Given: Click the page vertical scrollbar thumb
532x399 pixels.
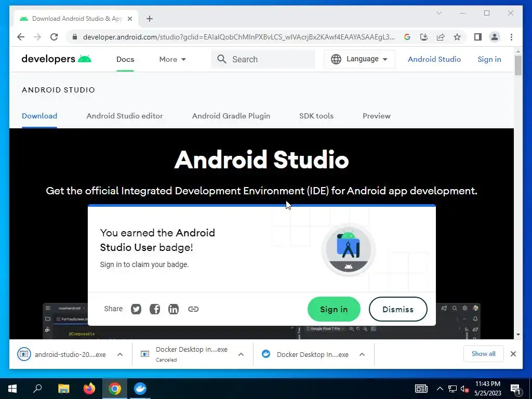Looking at the screenshot, I should click(518, 65).
